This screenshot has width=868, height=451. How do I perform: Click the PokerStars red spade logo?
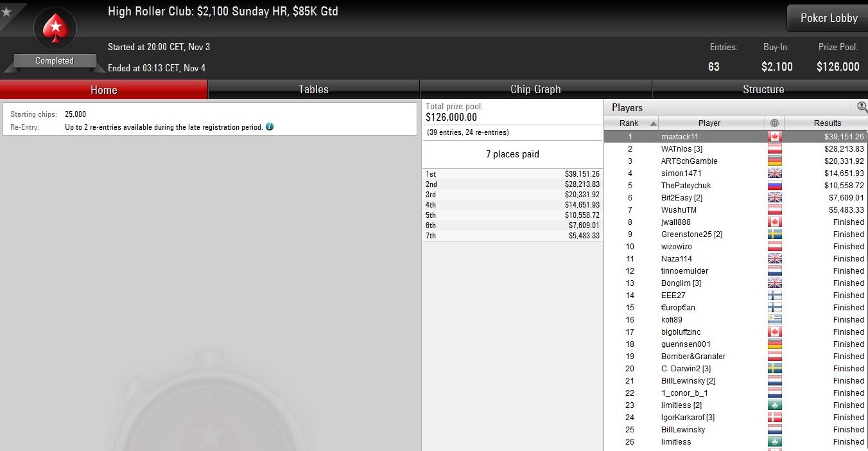coord(55,28)
